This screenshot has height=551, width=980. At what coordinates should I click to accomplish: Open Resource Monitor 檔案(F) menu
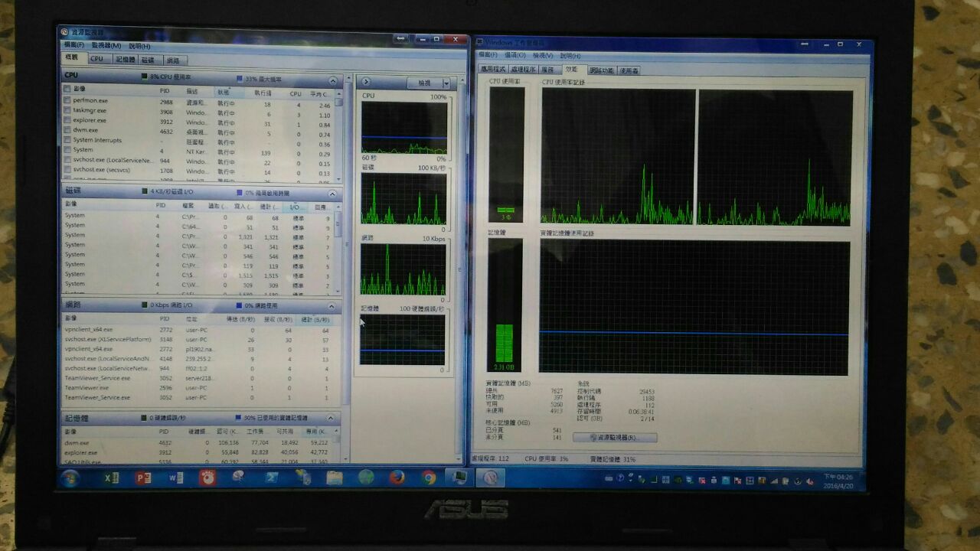click(74, 46)
